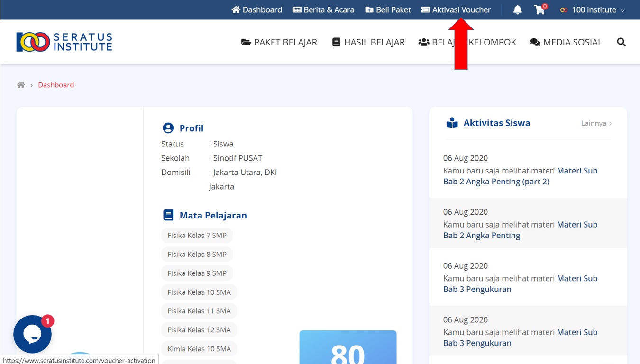This screenshot has height=364, width=640.
Task: Open the Dashboard top bar link
Action: tap(256, 10)
